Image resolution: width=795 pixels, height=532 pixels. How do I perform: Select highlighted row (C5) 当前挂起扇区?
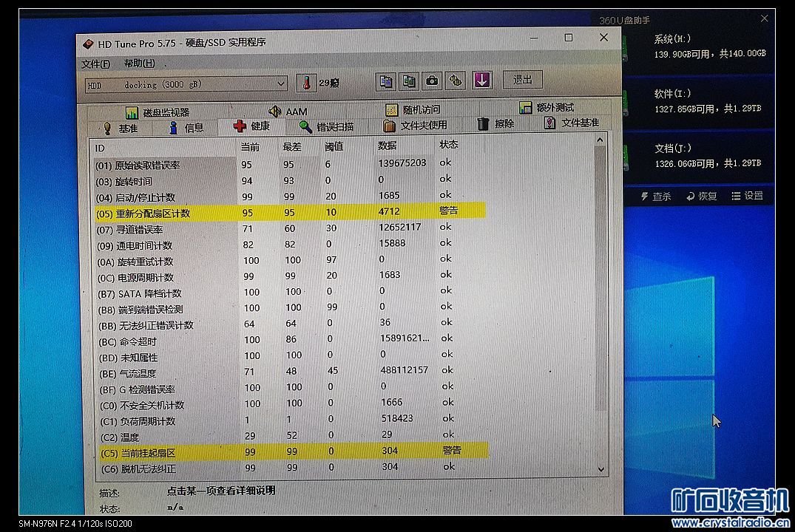click(x=293, y=451)
